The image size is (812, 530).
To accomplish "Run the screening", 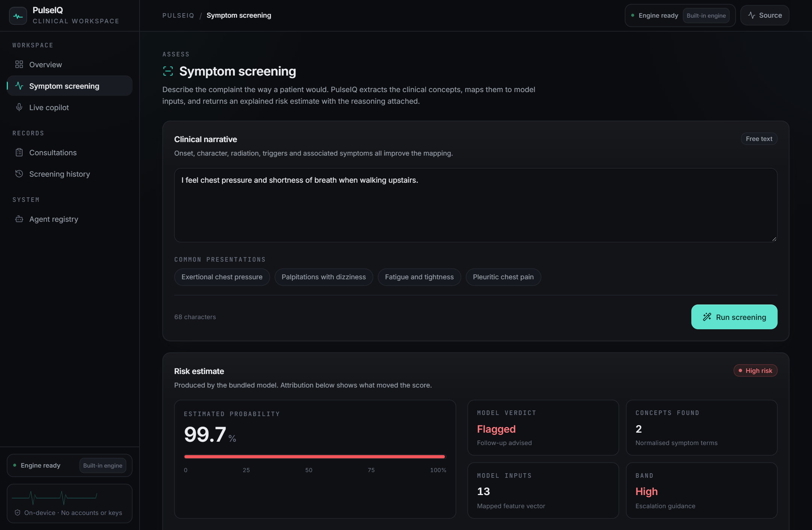I will (x=734, y=317).
